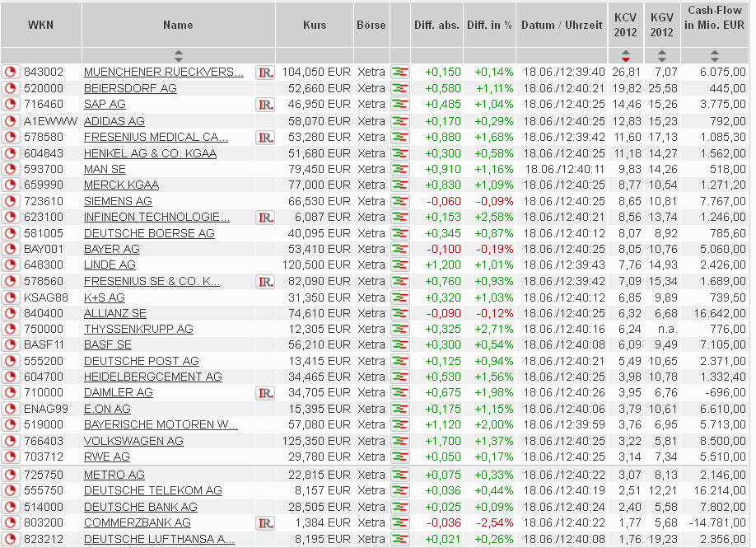Viewport: 756px width, 548px height.
Task: Follow the MERCK KGAA link
Action: [122, 185]
